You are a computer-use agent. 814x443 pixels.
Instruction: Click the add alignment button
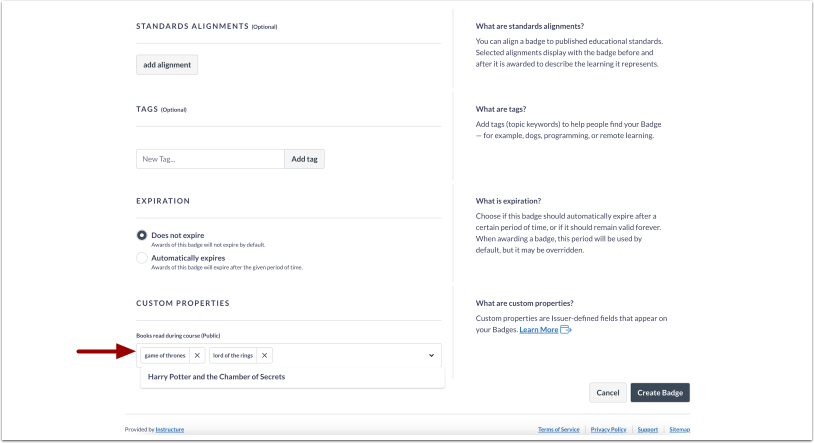tap(167, 65)
